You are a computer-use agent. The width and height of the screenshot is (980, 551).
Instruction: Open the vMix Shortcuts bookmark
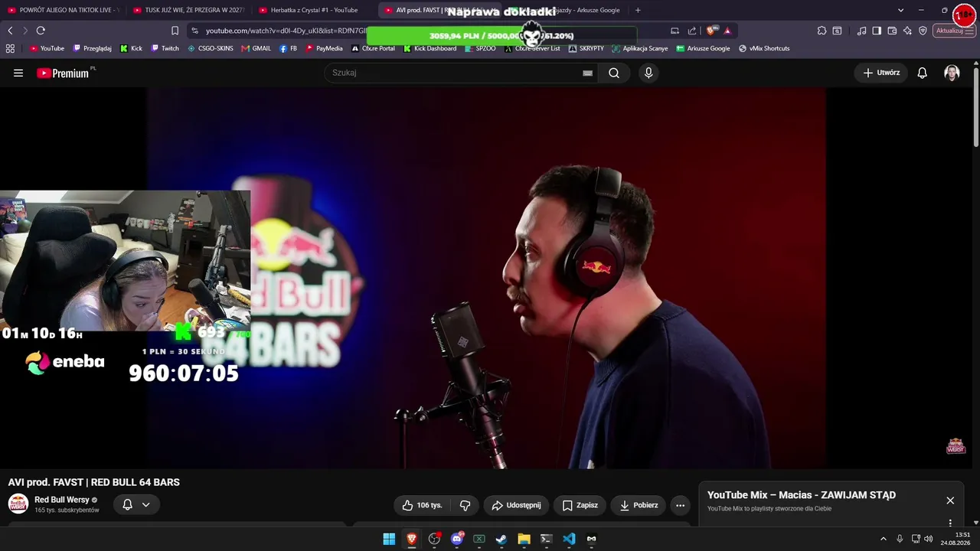point(764,48)
